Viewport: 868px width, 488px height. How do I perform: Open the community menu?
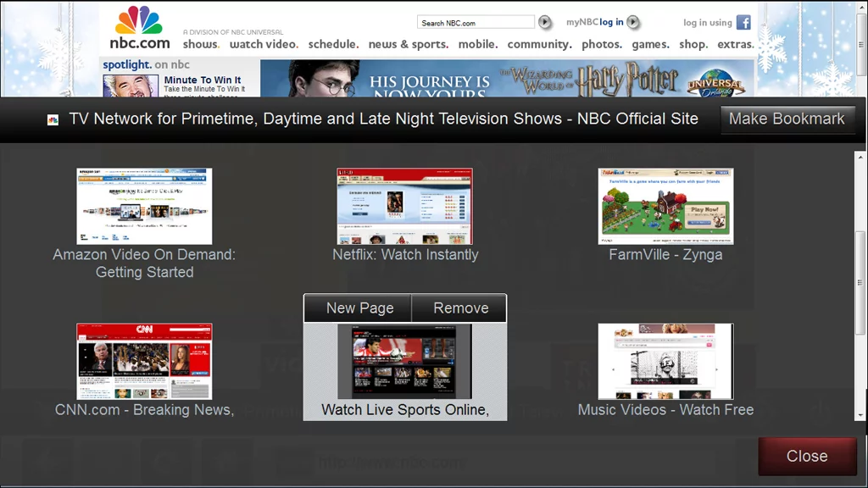point(539,44)
